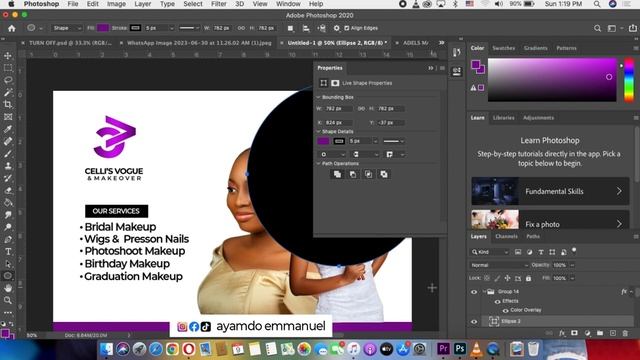The height and width of the screenshot is (360, 640).
Task: Open the stroke line style dropdown in options bar
Action: tap(189, 28)
